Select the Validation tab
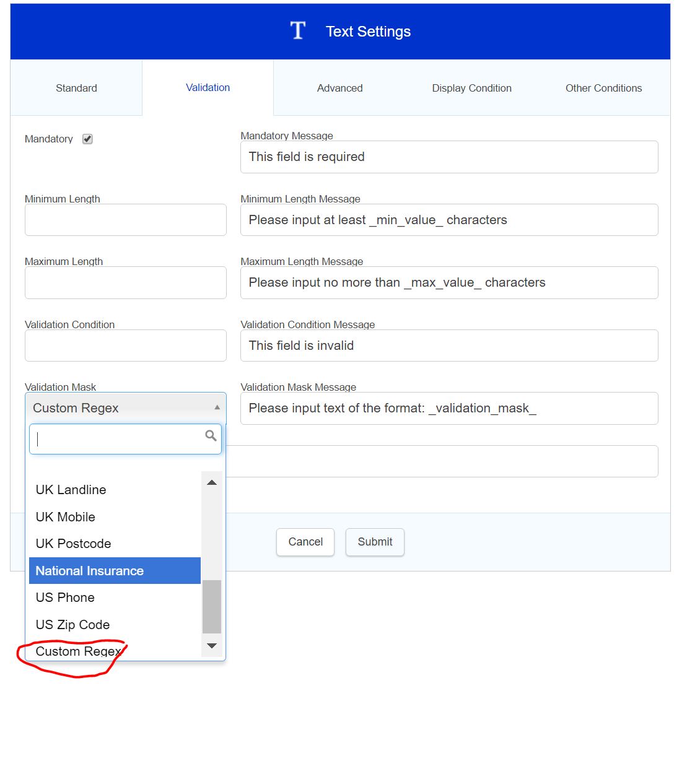 208,88
